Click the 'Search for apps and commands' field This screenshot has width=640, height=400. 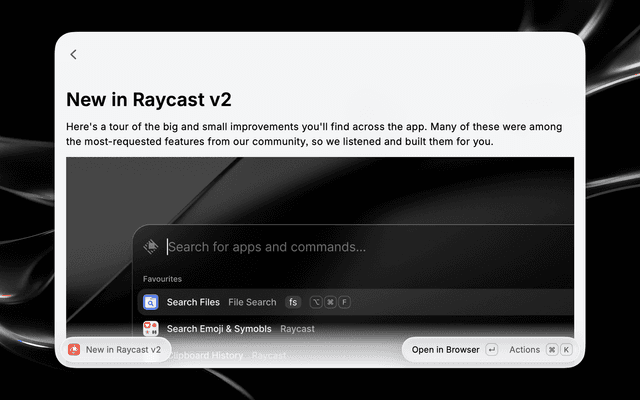click(267, 247)
